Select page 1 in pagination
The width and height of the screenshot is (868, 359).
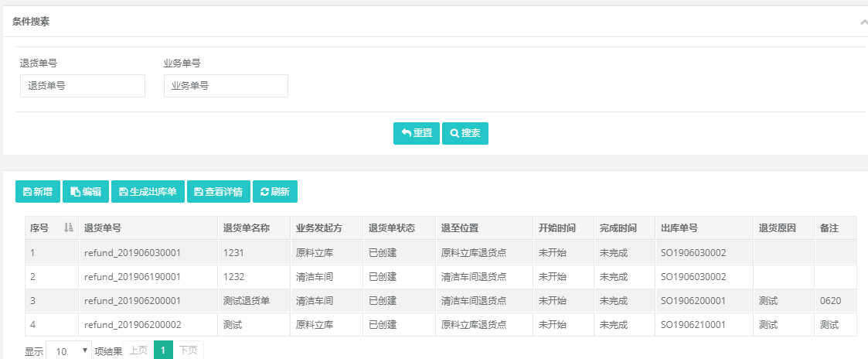click(163, 350)
